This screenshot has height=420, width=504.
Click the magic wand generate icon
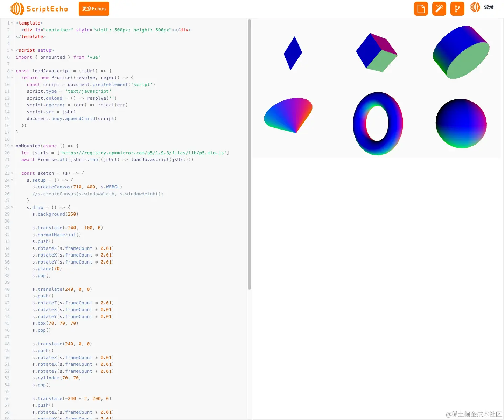coord(439,9)
